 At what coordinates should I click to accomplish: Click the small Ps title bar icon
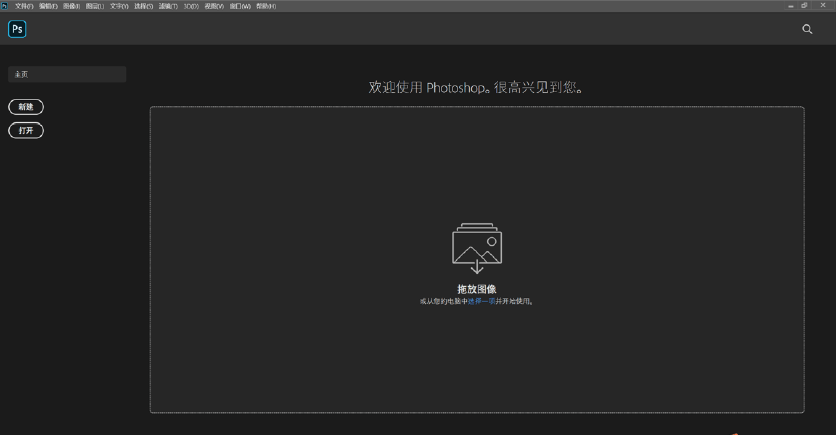coord(5,5)
